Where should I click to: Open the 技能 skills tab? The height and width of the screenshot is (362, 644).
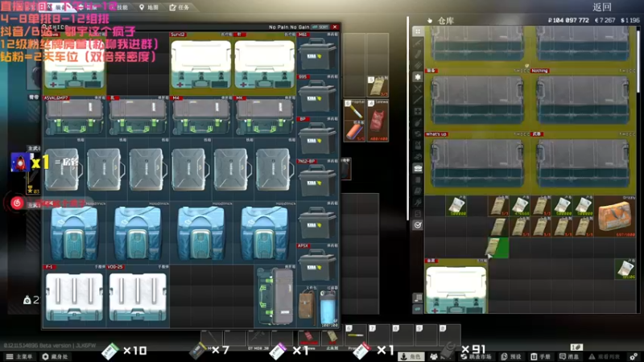coord(119,7)
